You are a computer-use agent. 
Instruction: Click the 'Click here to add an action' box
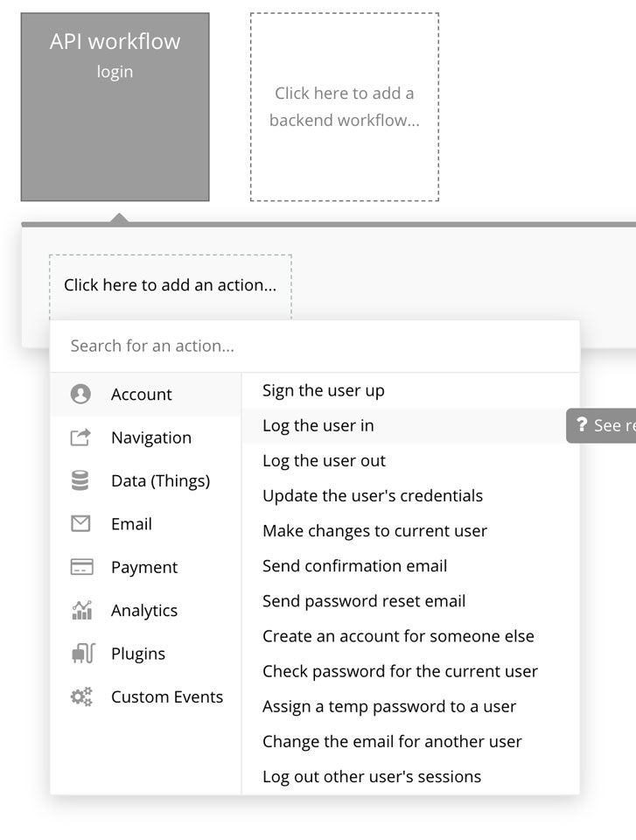click(170, 285)
